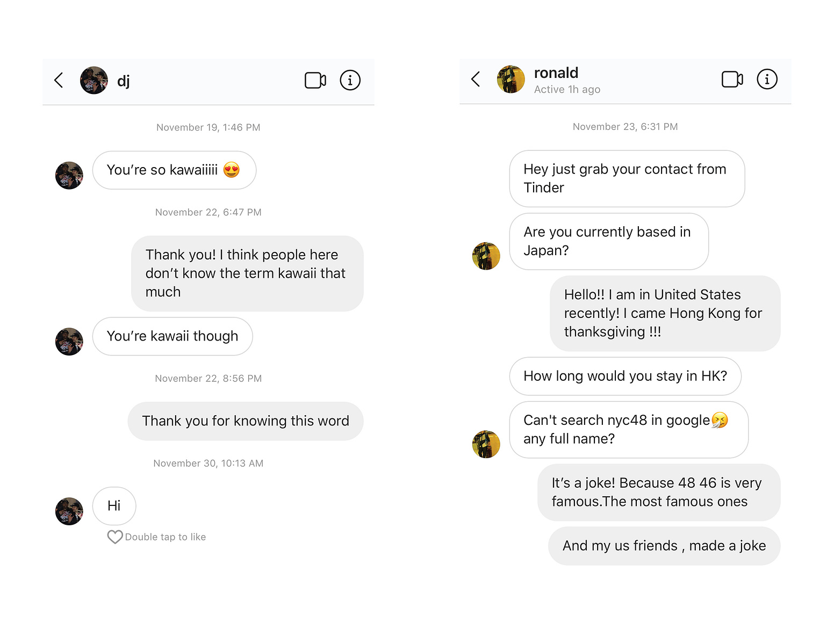Open ronald's profile picture in header
Image resolution: width=834 pixels, height=644 pixels.
point(511,79)
